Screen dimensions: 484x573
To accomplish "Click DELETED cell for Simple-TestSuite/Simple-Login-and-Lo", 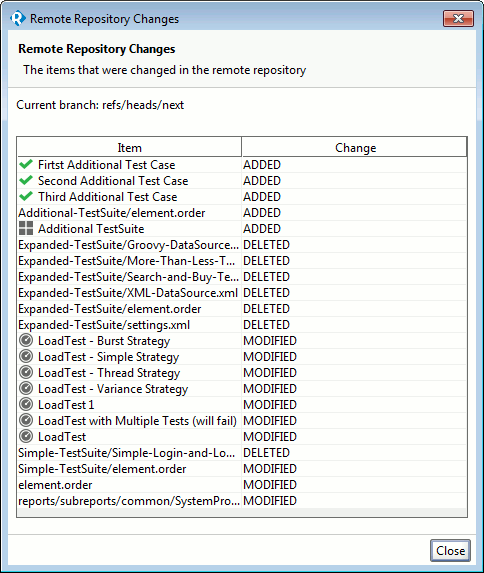I will pos(354,453).
